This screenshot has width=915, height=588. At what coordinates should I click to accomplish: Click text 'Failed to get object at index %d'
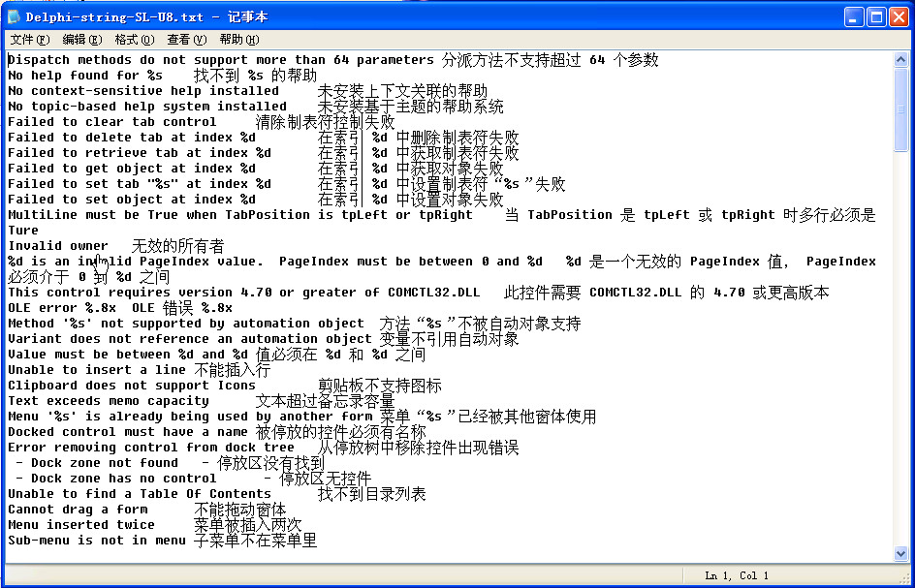[x=132, y=168]
